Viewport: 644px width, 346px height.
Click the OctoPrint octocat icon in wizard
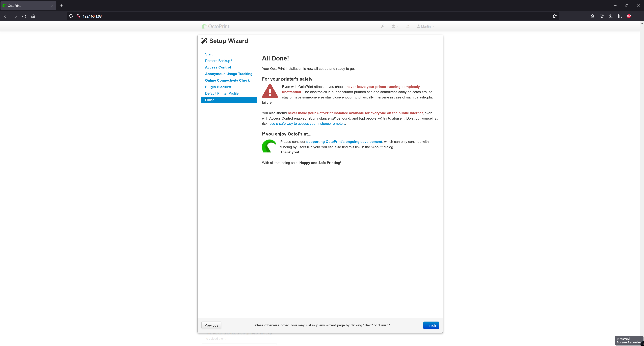coord(269,146)
